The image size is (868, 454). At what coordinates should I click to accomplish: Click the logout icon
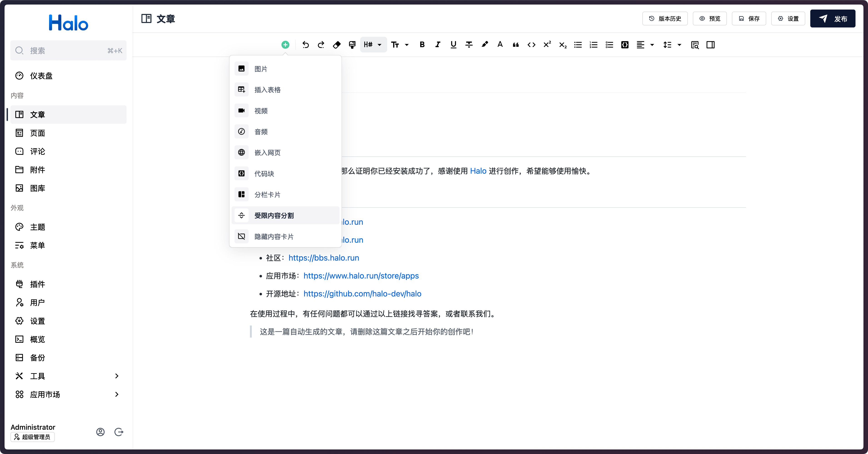(119, 432)
